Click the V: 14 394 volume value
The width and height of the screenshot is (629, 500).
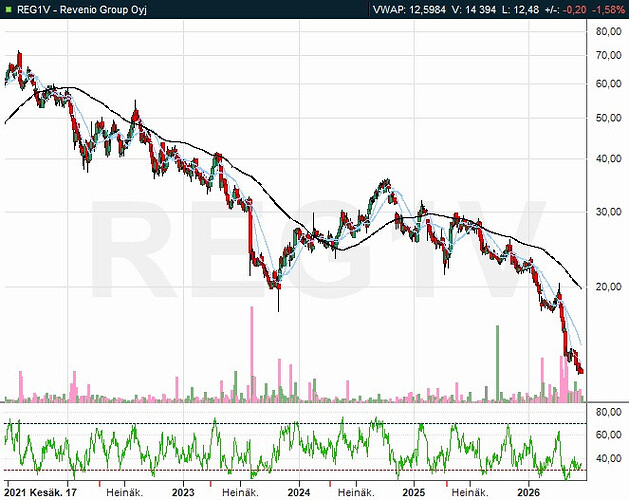(474, 10)
